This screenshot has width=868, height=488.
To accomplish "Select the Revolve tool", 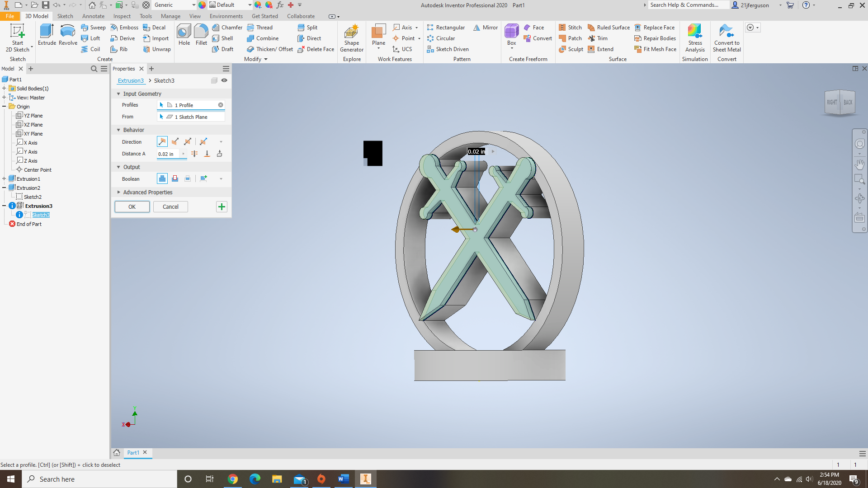I will [x=68, y=35].
